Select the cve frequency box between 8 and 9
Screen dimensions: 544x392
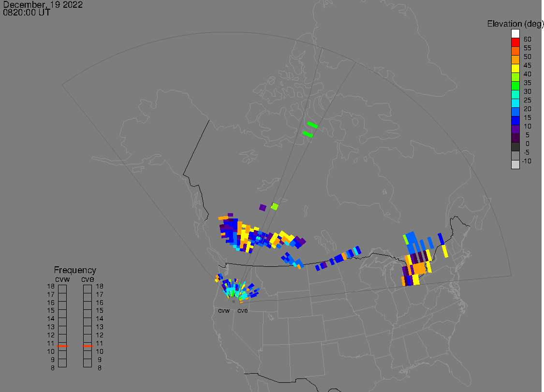tap(88, 363)
